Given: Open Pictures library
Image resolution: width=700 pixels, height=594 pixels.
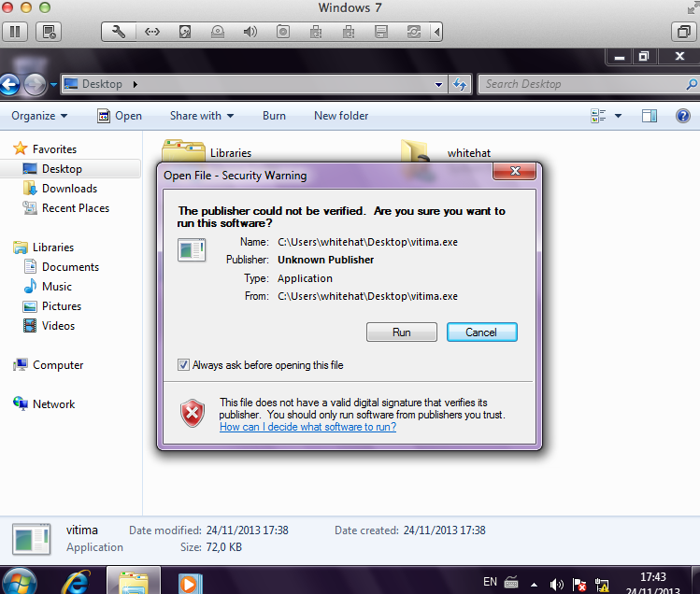Looking at the screenshot, I should tap(52, 305).
